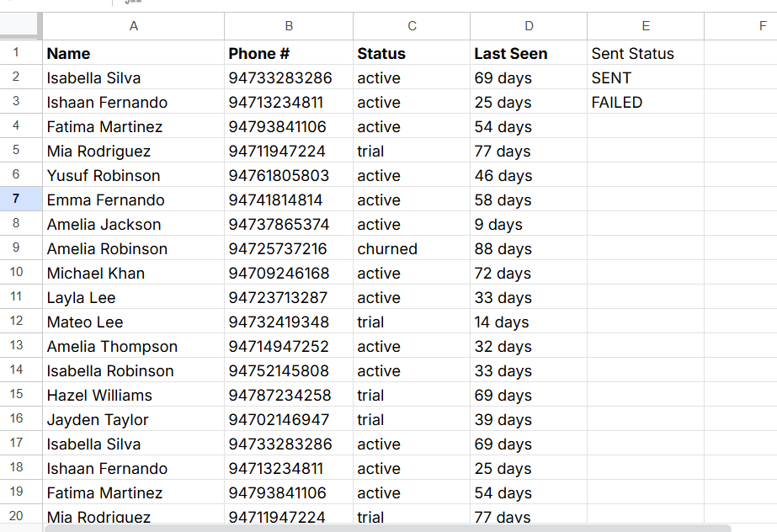Select row 15 header
Image resolution: width=777 pixels, height=532 pixels.
[x=20, y=395]
